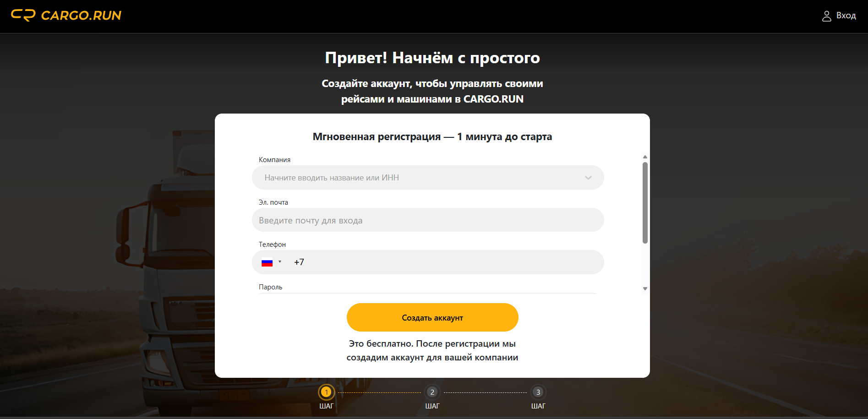
Task: Click the Создать аккаунт button
Action: pos(432,317)
